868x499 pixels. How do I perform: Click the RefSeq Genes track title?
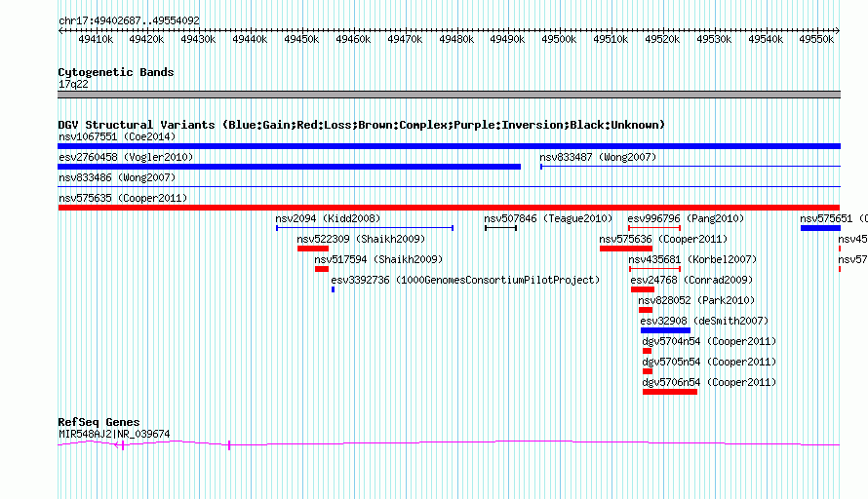click(99, 422)
